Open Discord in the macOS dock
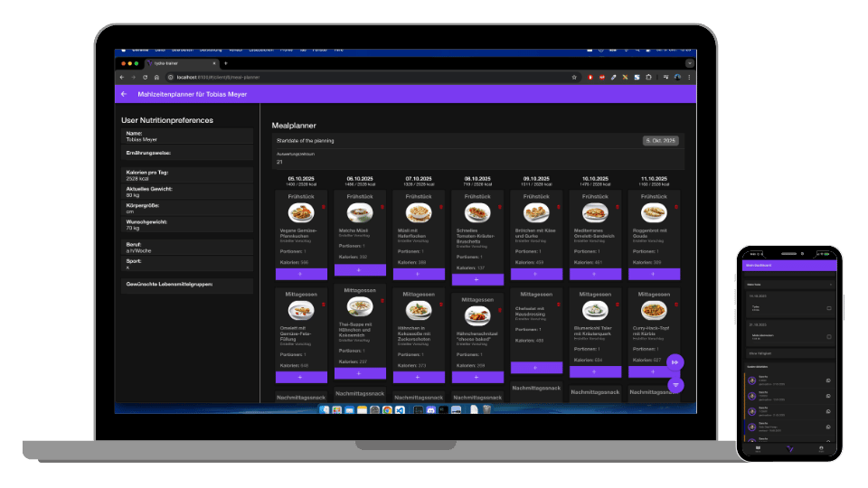Image resolution: width=868 pixels, height=488 pixels. [430, 410]
